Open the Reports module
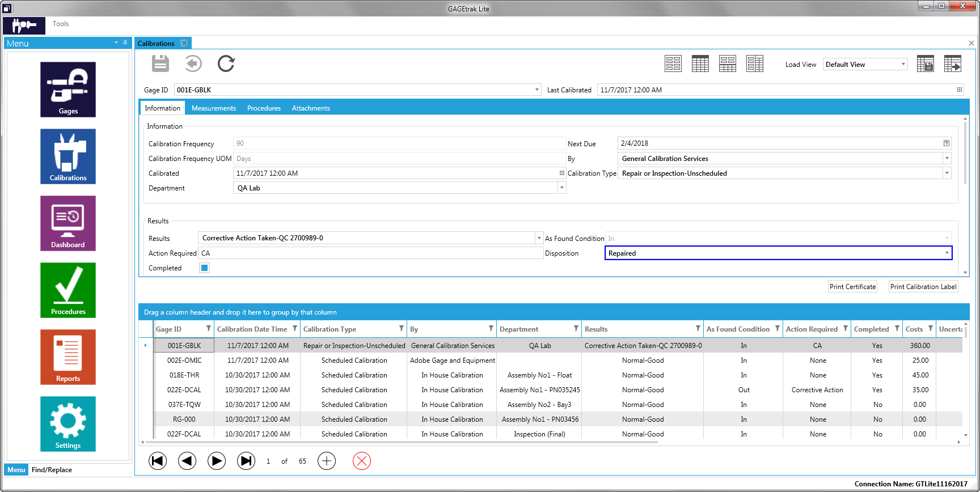980x492 pixels. click(68, 357)
